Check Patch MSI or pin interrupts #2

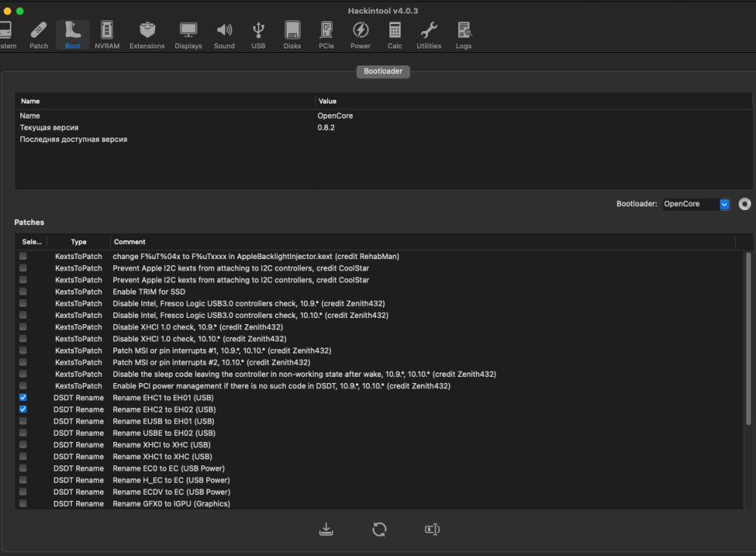coord(23,363)
